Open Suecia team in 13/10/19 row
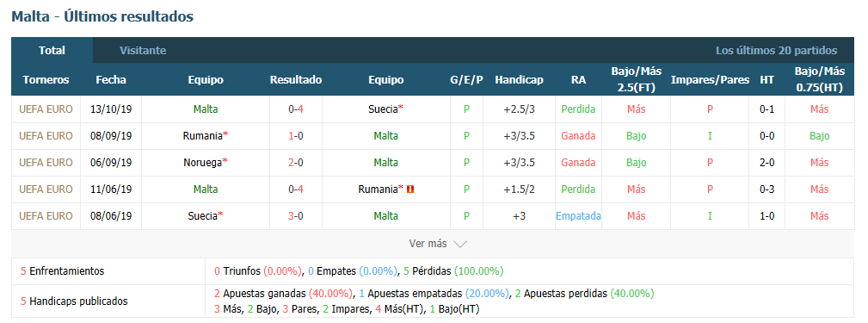This screenshot has width=868, height=323. 385,109
